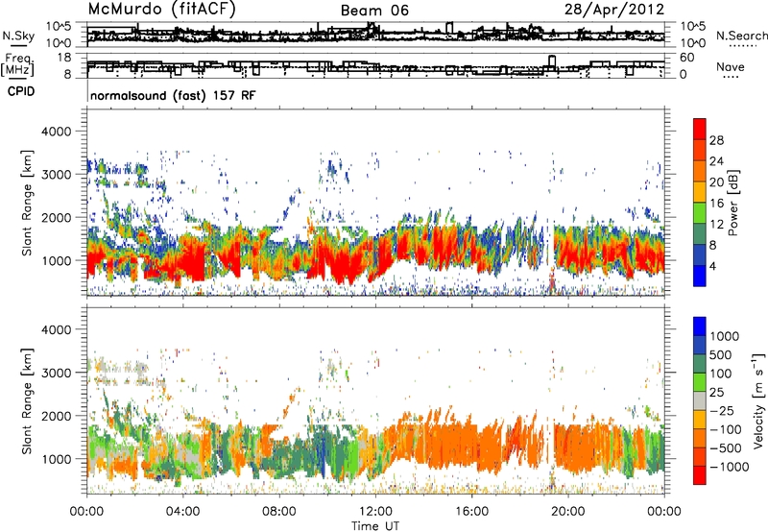768x532 pixels.
Task: Click the 24 dB colorbar label
Action: coord(716,161)
